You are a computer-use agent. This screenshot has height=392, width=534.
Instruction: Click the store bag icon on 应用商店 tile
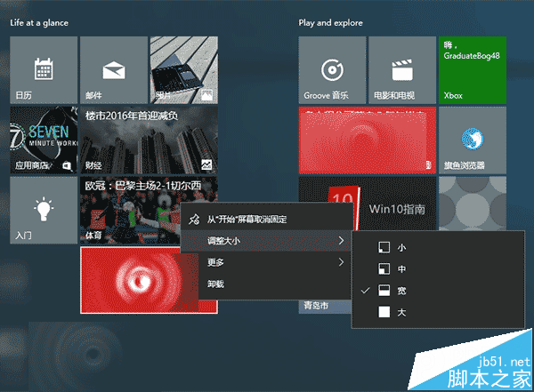click(67, 165)
